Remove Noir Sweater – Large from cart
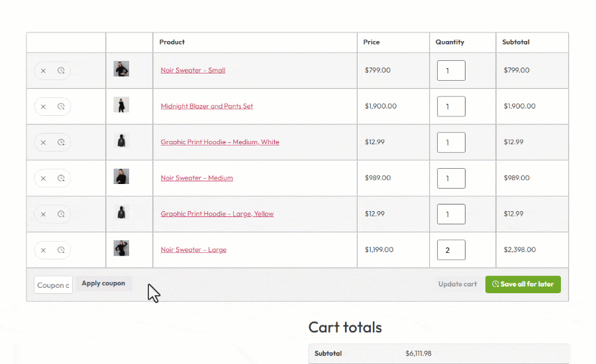 click(x=43, y=250)
